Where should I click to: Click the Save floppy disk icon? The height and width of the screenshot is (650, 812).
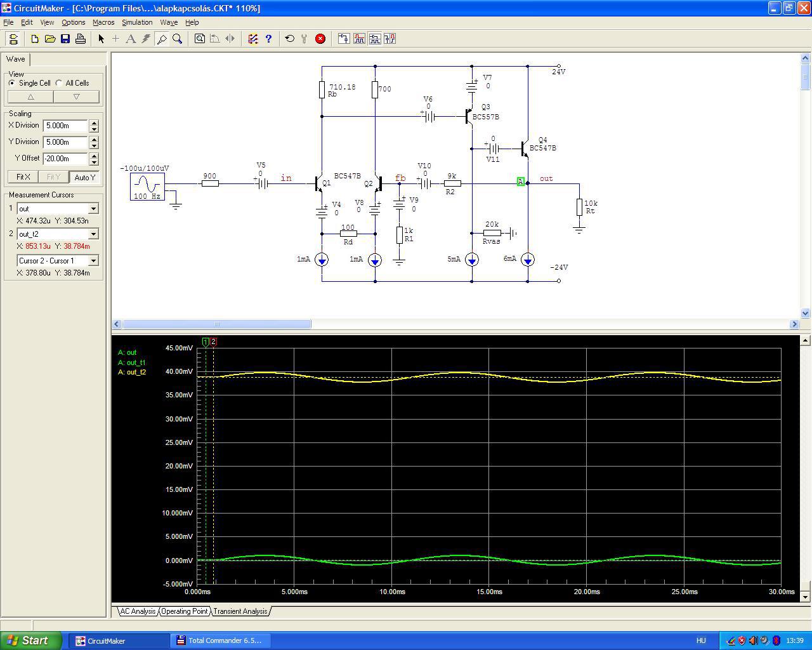[x=65, y=39]
